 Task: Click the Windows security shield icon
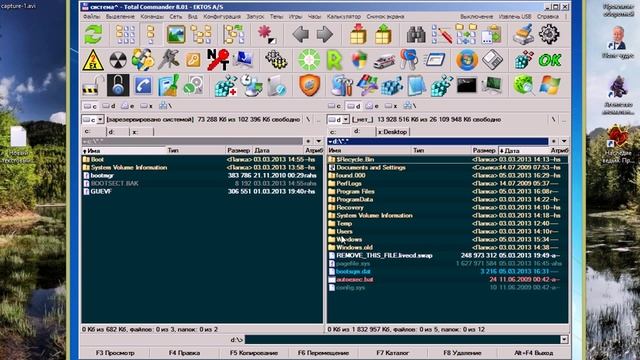coord(359,60)
